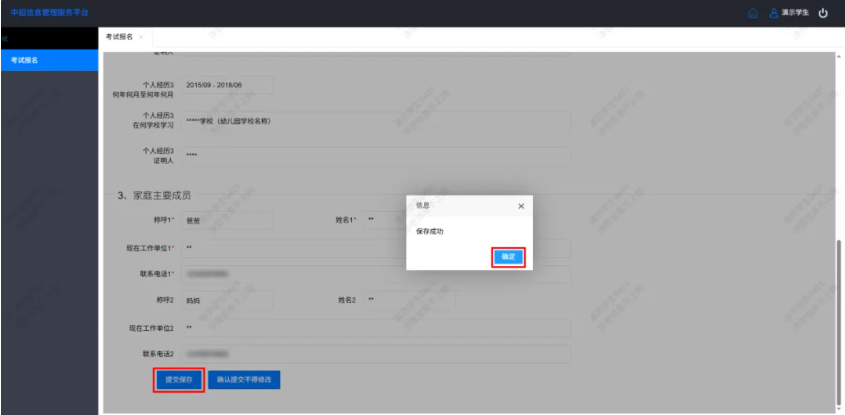This screenshot has height=415, width=845.
Task: Click the 确认提交不得修改 button
Action: [x=245, y=379]
